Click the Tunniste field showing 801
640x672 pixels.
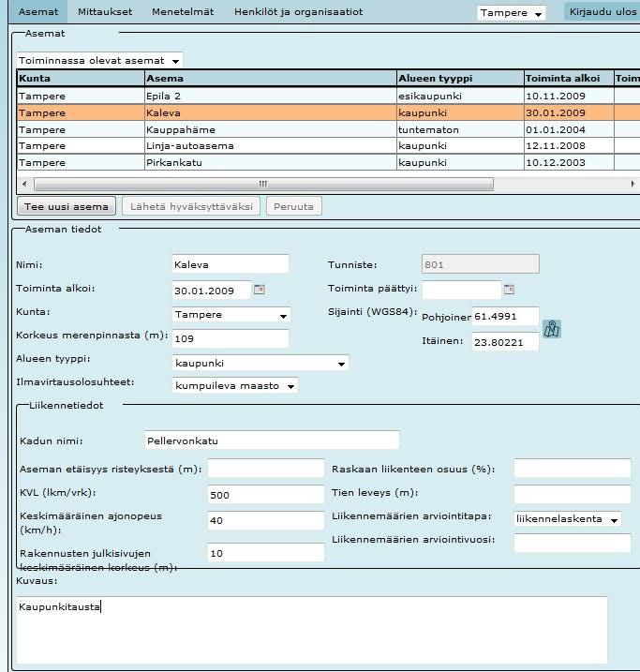(480, 264)
